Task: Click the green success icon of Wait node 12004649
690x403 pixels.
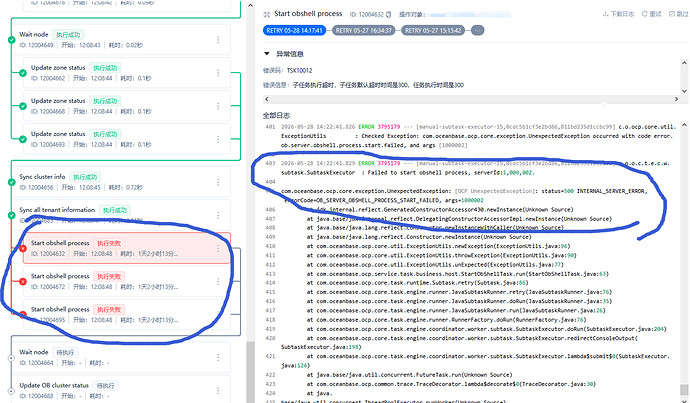Action: point(11,40)
